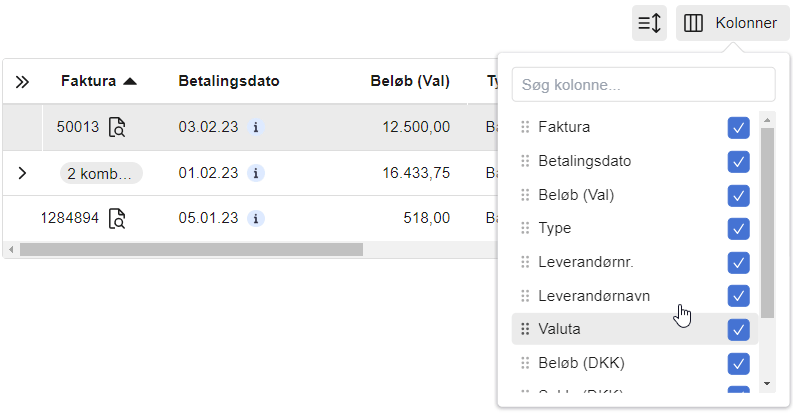
Task: Open invoice 50013 document preview icon
Action: (x=117, y=127)
